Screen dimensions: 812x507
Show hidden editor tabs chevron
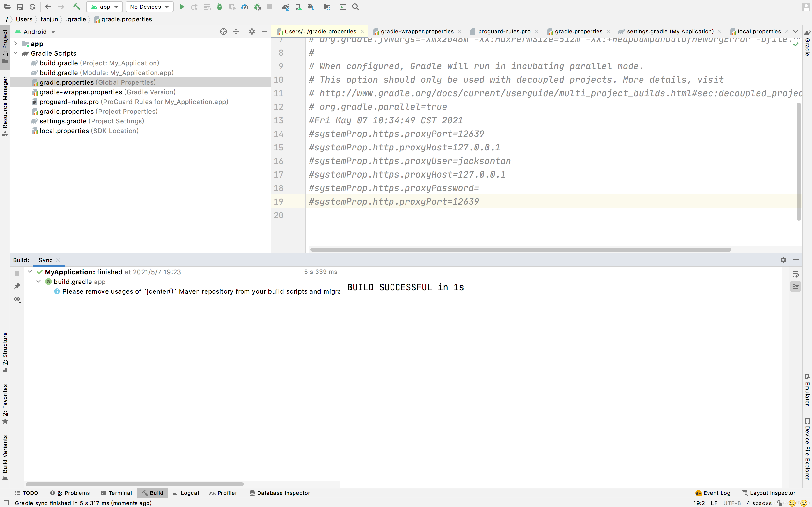pos(796,31)
